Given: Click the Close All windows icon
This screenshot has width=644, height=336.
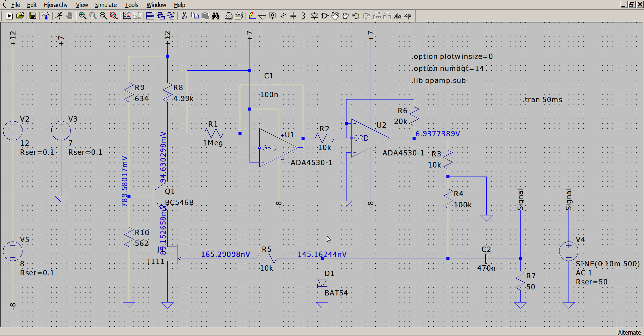Looking at the screenshot, I should coord(171,16).
